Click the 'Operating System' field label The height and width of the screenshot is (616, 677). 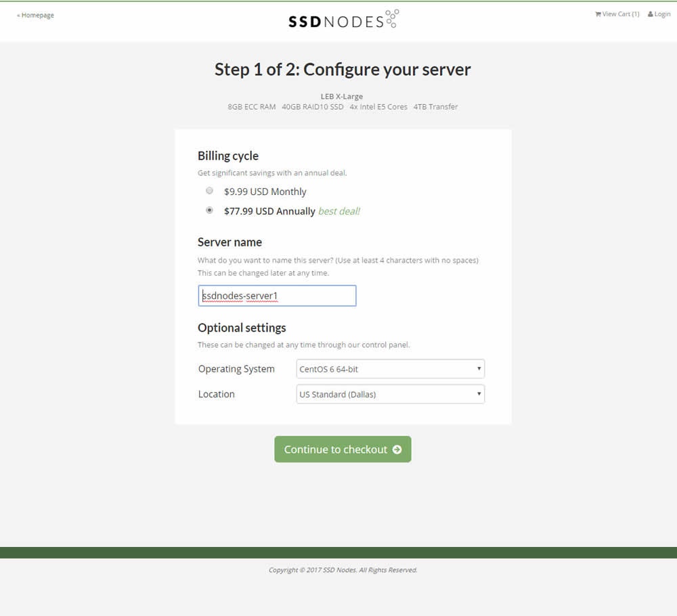click(236, 369)
